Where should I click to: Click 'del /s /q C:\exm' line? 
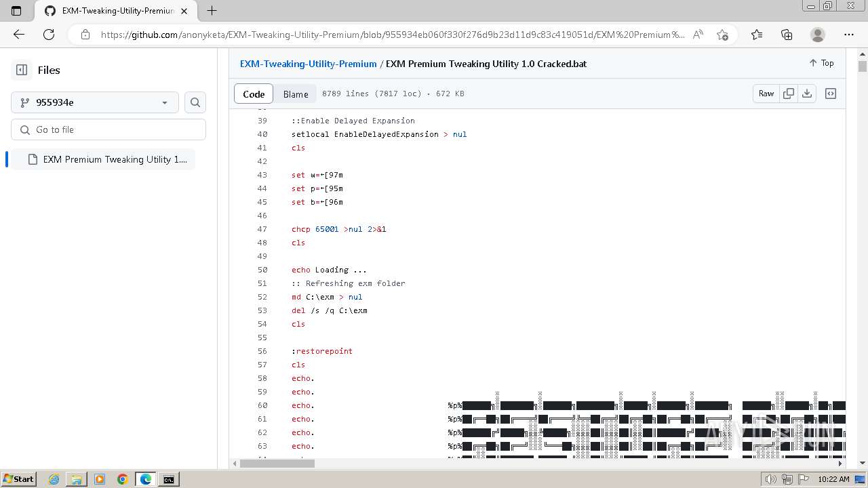[330, 310]
